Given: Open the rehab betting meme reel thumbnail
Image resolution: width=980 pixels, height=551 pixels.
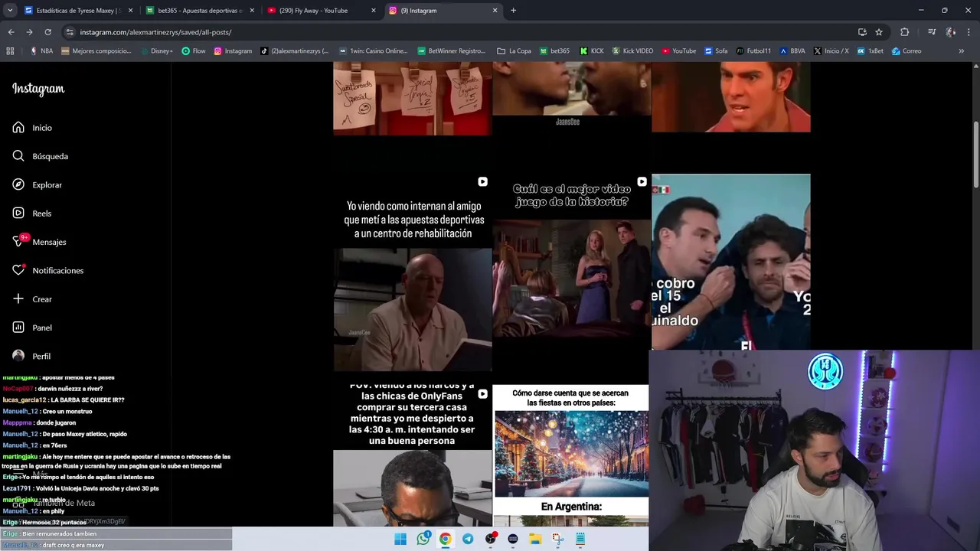Looking at the screenshot, I should point(412,273).
